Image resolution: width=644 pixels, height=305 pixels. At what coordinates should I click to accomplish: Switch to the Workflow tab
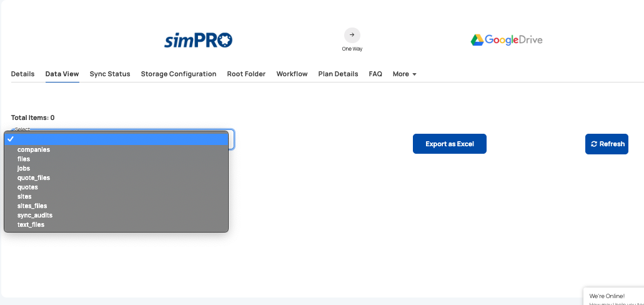(x=292, y=74)
